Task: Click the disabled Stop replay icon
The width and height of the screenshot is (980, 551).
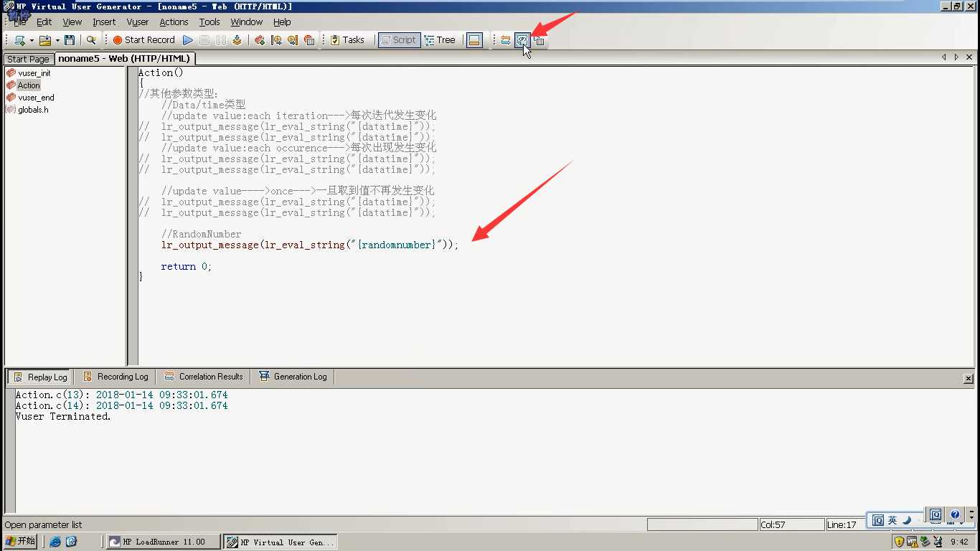Action: (204, 40)
